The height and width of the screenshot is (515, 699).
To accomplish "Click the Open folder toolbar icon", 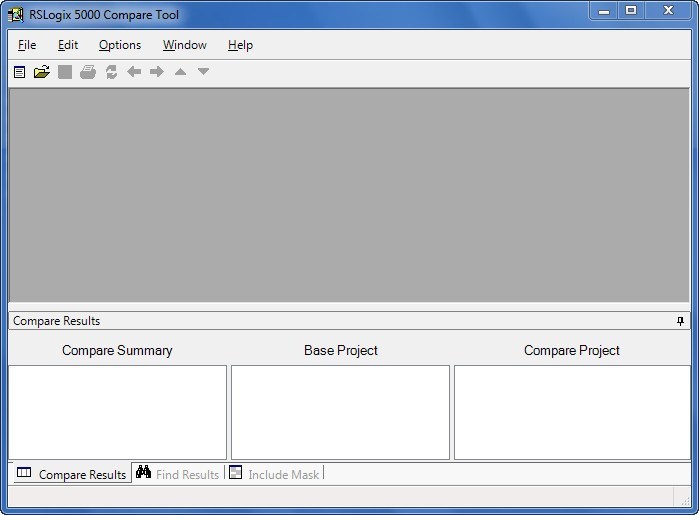I will click(x=42, y=72).
